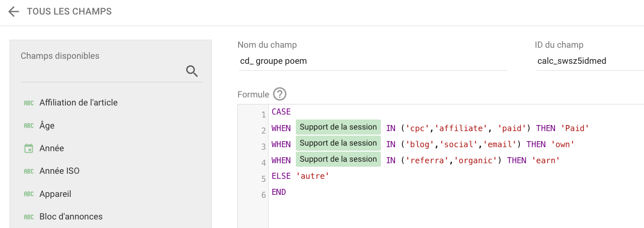Click the ABC icon beside Âge
The height and width of the screenshot is (228, 644).
click(29, 126)
